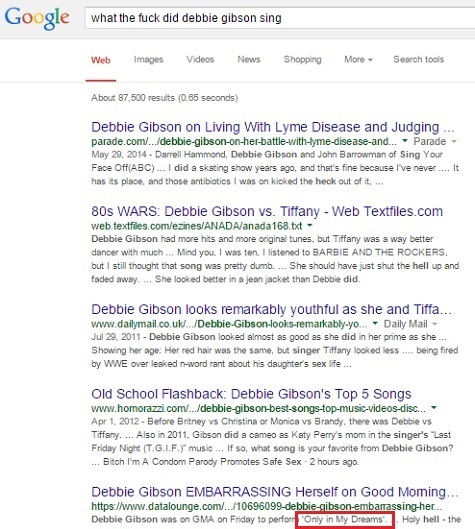This screenshot has height=529, width=475.
Task: Click the web.textfiles.com anada168.txt URL
Action: pos(197,226)
